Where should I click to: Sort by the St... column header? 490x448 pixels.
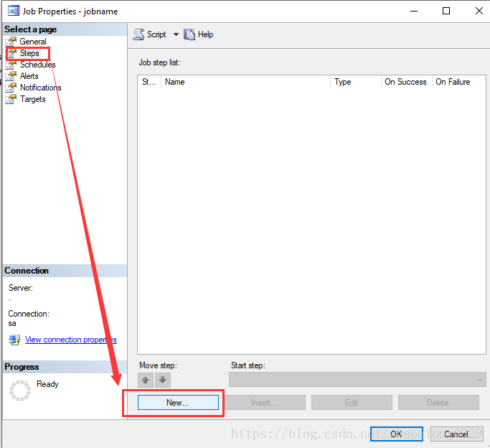coord(149,82)
